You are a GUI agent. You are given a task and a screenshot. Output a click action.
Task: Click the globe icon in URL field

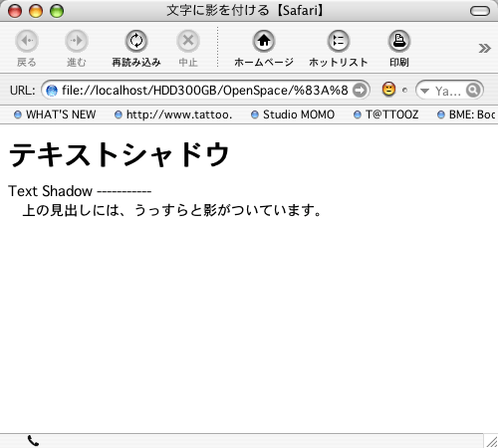(x=52, y=91)
